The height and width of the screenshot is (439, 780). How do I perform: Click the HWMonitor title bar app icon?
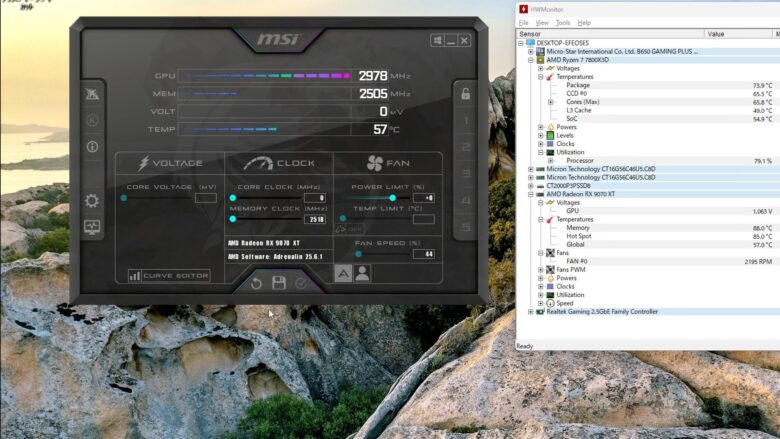[x=523, y=9]
